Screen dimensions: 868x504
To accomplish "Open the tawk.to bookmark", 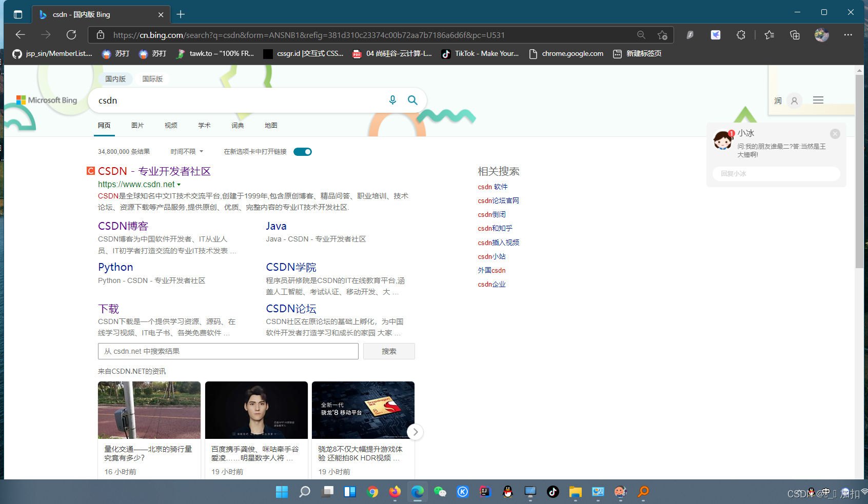I will tap(215, 53).
